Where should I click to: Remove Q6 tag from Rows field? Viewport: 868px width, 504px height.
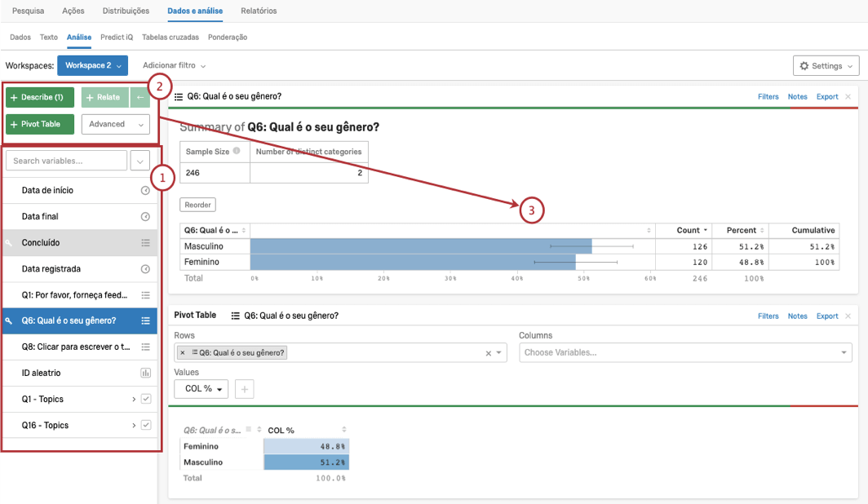click(183, 352)
